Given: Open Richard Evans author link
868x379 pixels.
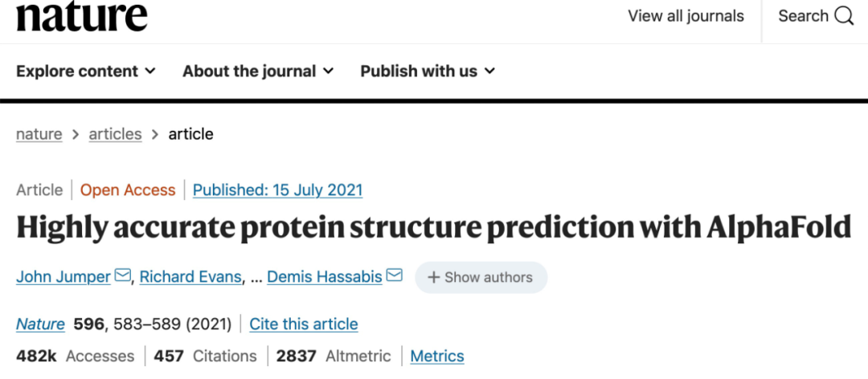Looking at the screenshot, I should (190, 277).
